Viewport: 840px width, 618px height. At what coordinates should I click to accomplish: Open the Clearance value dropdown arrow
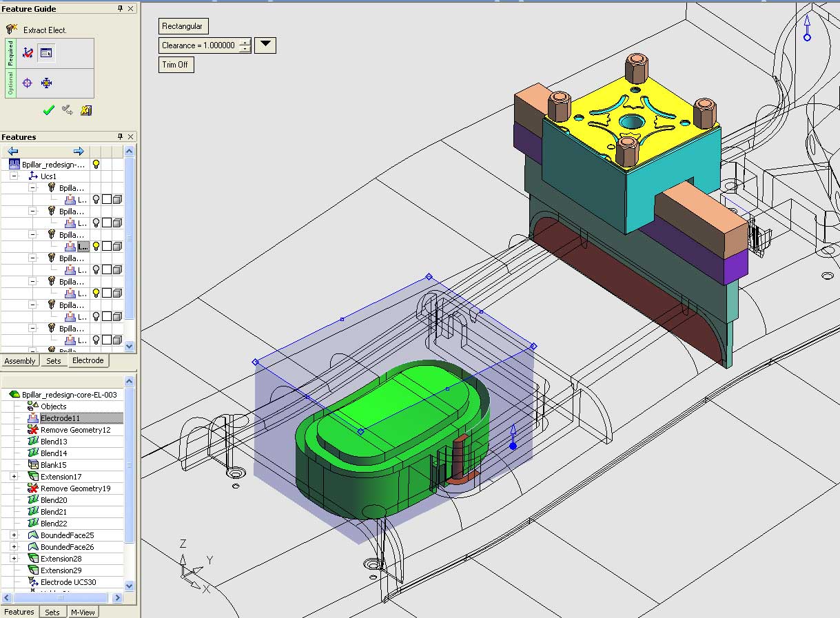[x=265, y=45]
